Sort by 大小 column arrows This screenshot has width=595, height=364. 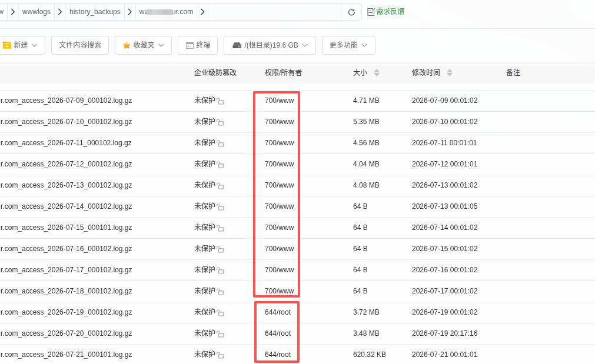[377, 73]
